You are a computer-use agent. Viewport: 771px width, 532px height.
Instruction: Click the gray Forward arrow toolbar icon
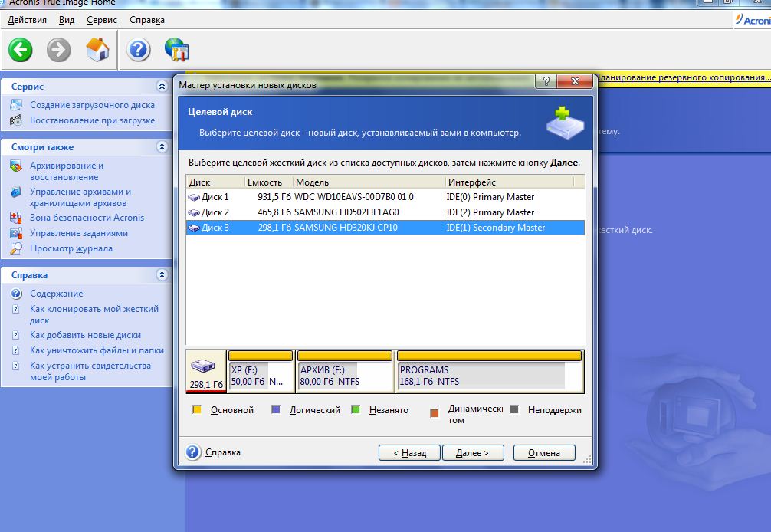(59, 51)
